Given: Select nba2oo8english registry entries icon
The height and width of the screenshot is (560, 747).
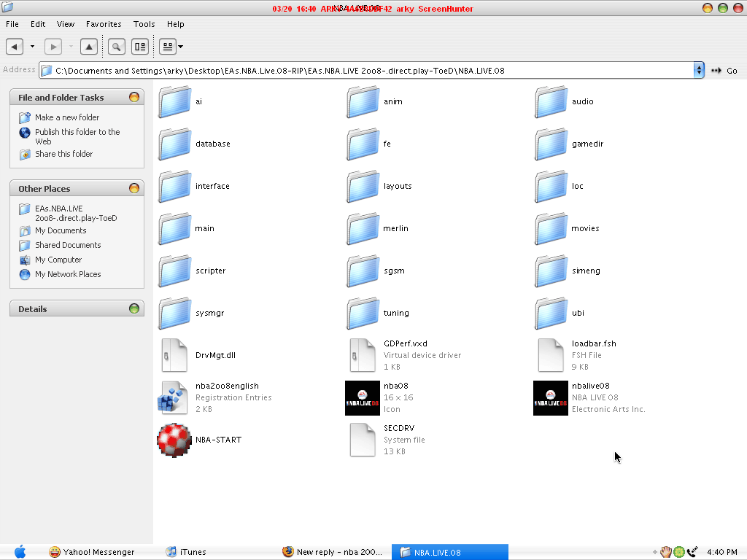Looking at the screenshot, I should coord(172,397).
